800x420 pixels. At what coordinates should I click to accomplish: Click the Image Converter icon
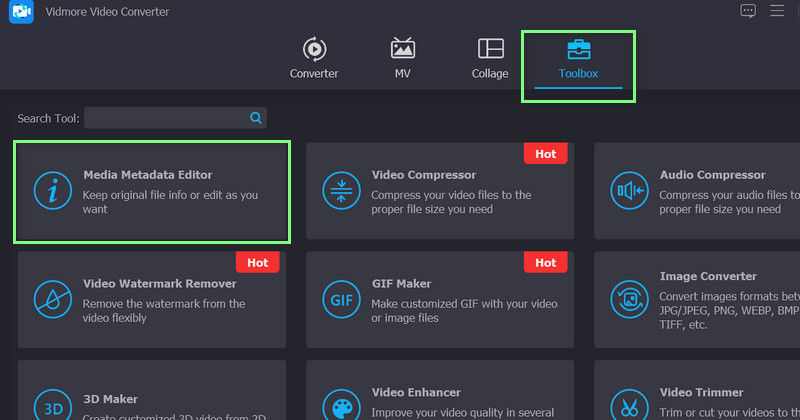pos(629,299)
